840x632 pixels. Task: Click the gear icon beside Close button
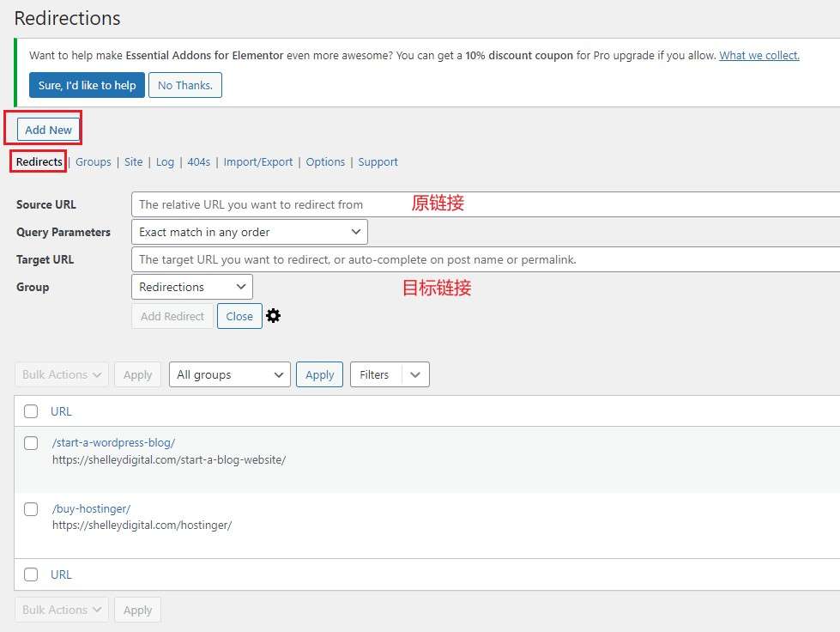pyautogui.click(x=273, y=316)
